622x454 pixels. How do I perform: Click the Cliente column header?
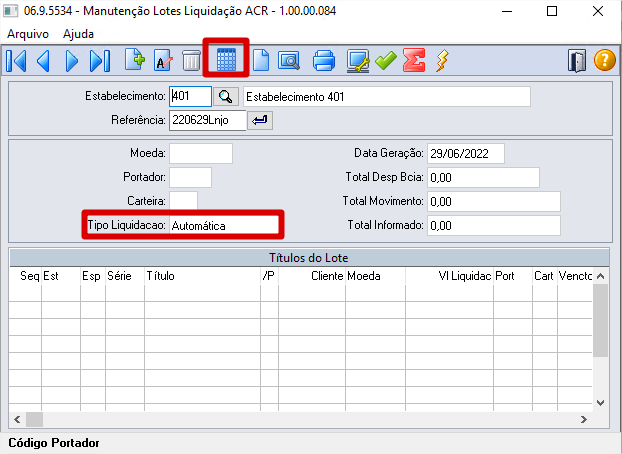(x=312, y=276)
